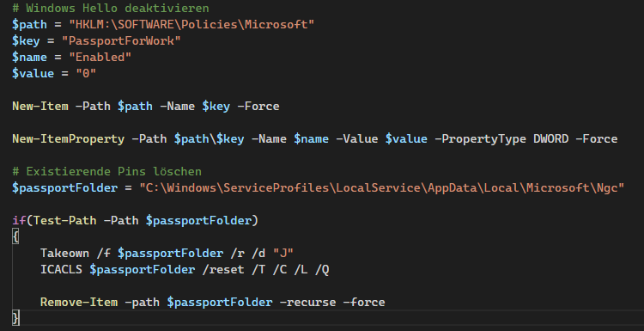Click $path\$key in New-ItemProperty line

[x=209, y=139]
